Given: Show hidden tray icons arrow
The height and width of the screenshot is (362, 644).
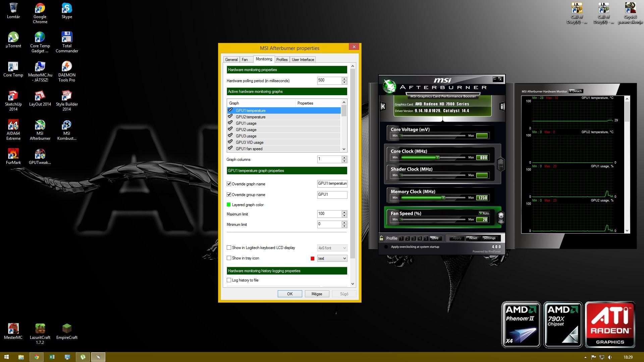Looking at the screenshot, I should [x=586, y=357].
